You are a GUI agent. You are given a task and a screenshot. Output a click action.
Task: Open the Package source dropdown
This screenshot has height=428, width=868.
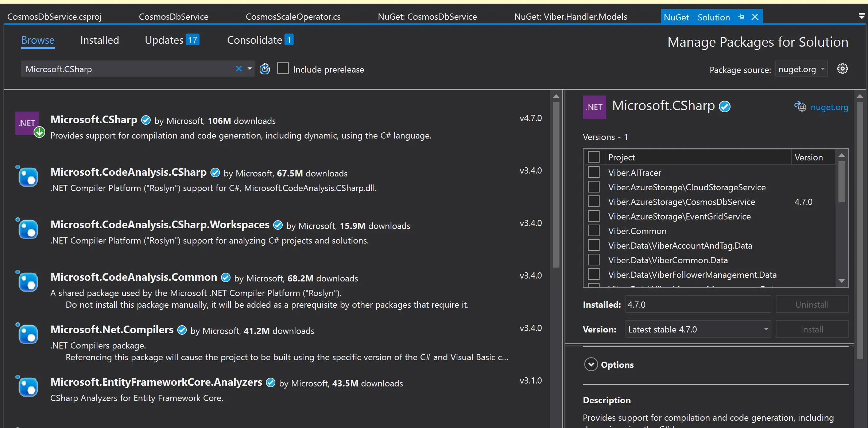point(801,69)
